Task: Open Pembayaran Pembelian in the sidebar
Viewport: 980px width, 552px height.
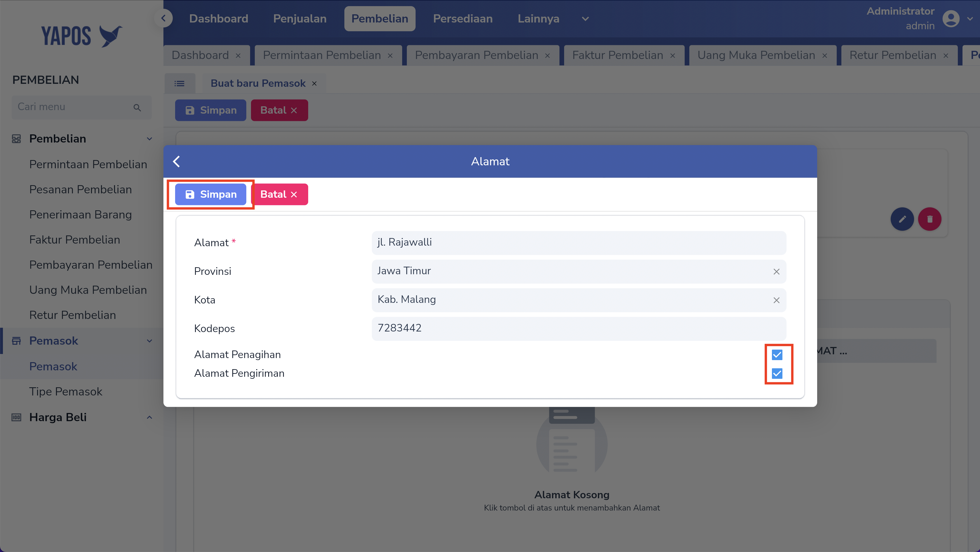Action: click(x=91, y=265)
